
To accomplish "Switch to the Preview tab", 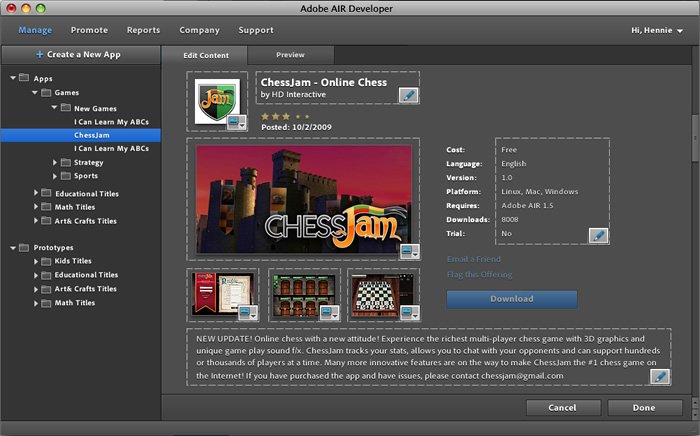I will point(290,55).
